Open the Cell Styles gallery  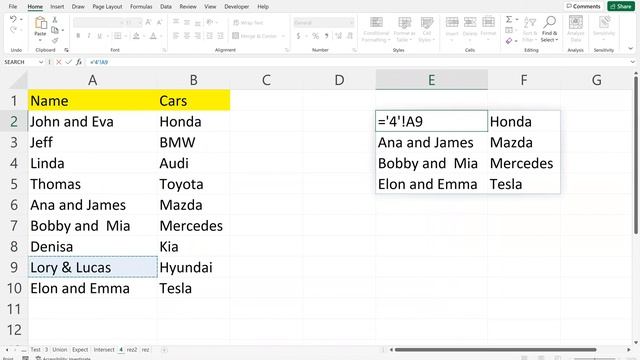coord(427,29)
